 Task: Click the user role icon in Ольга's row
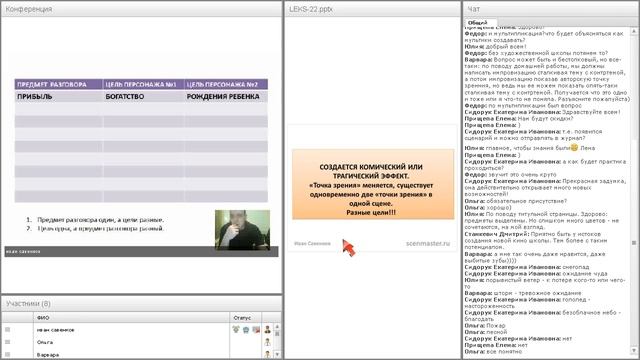tap(267, 342)
